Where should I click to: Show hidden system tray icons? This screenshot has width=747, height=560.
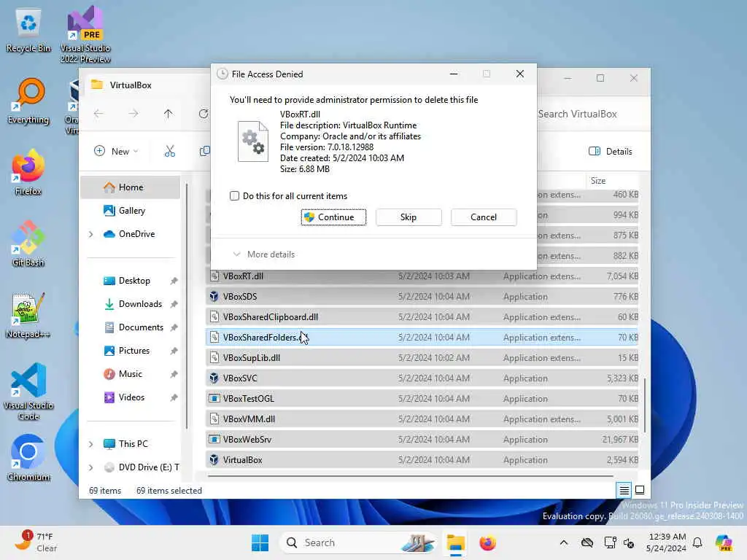tap(564, 542)
